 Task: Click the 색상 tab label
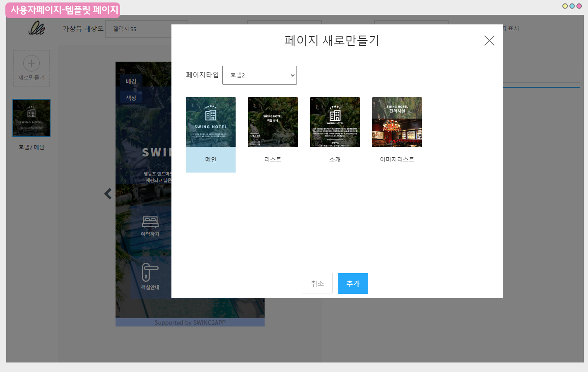tap(131, 98)
